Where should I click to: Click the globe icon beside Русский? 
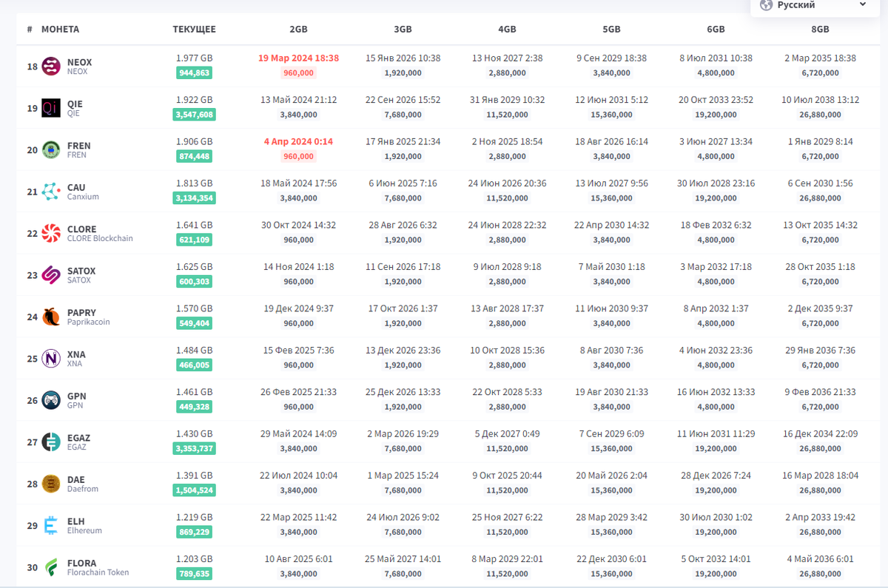click(x=765, y=4)
